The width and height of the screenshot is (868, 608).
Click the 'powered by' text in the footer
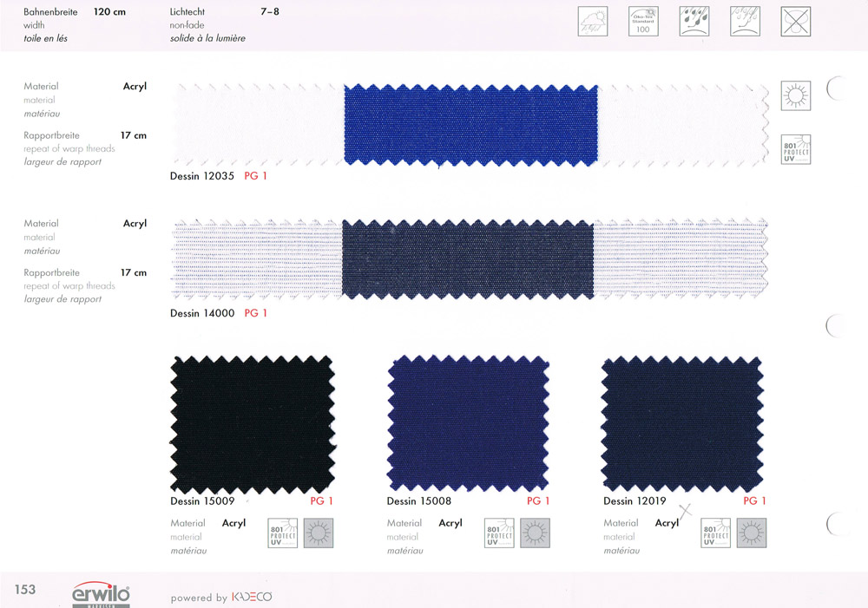[199, 598]
